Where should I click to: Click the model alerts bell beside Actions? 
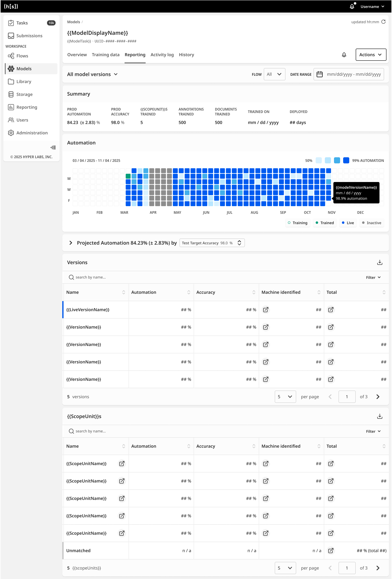[344, 55]
